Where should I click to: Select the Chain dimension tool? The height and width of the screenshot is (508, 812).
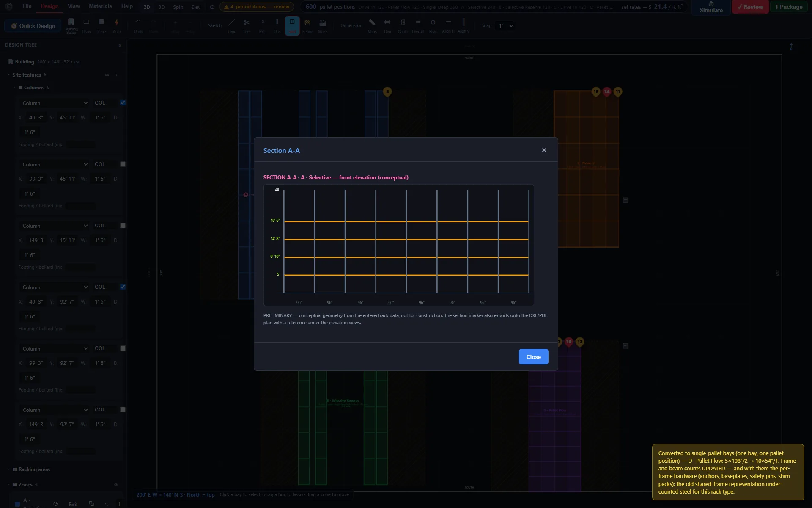point(403,25)
